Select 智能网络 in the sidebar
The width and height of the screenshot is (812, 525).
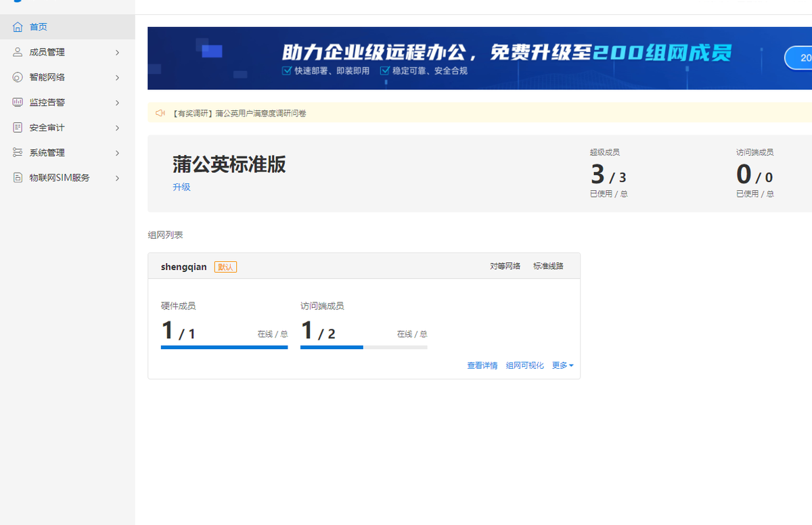pos(68,77)
